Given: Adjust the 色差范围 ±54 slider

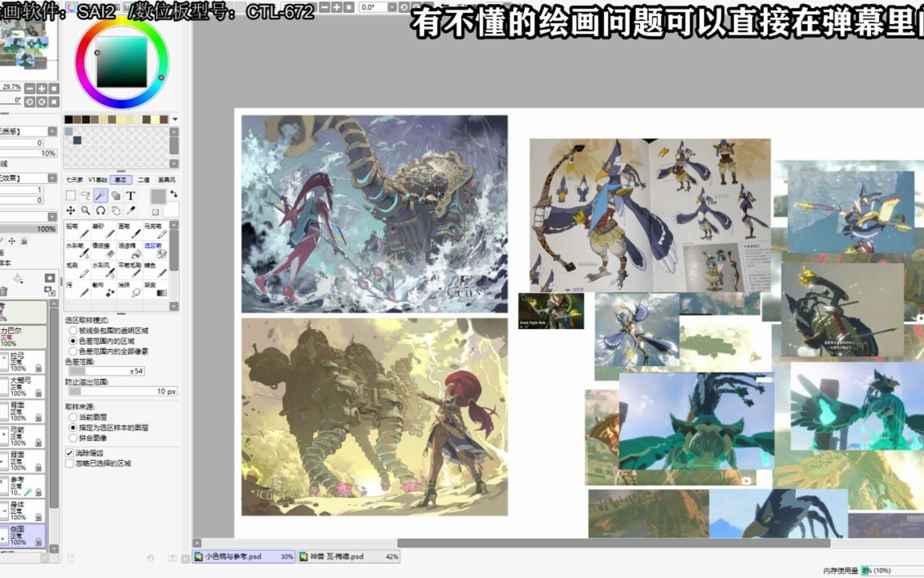Looking at the screenshot, I should pos(106,371).
